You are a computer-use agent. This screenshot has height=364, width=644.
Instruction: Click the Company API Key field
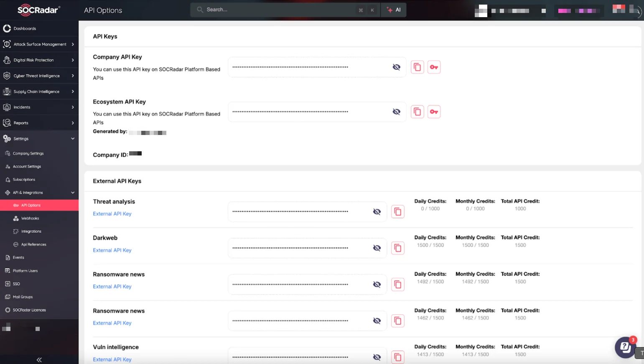click(317, 67)
